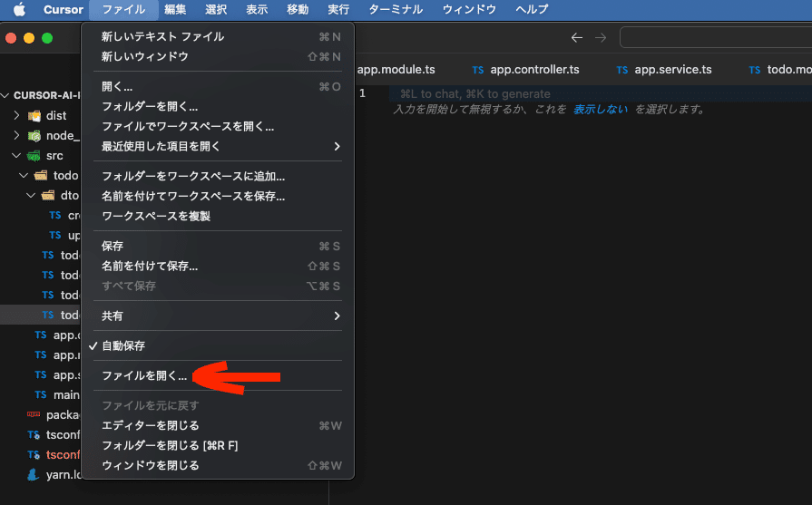Click the back navigation arrow
Image resolution: width=812 pixels, height=505 pixels.
[577, 38]
